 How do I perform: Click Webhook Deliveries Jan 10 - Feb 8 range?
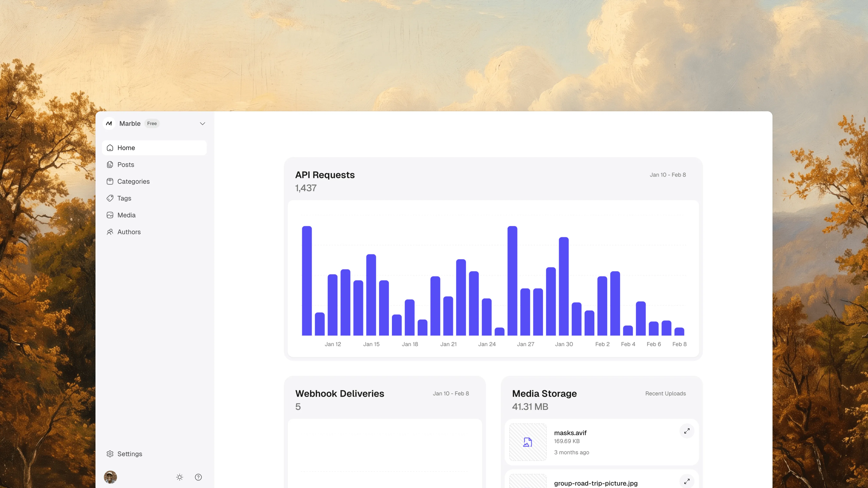pos(451,394)
